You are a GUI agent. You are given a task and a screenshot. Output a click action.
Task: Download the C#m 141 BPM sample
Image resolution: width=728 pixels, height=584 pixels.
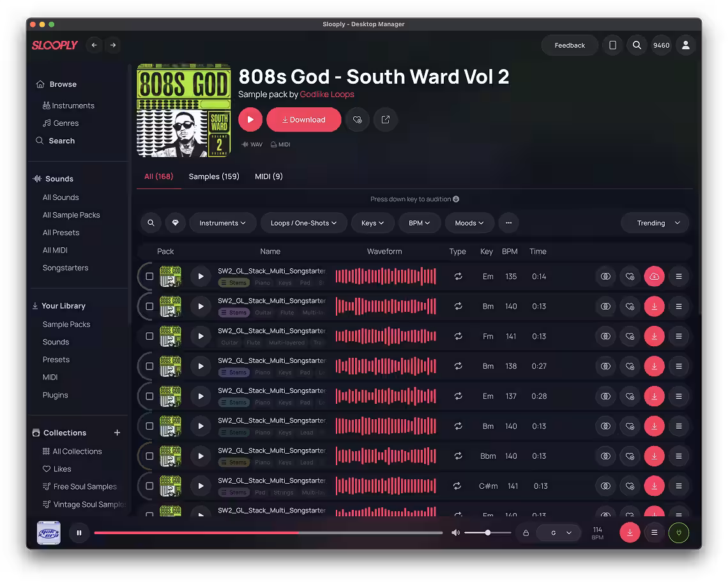[654, 486]
